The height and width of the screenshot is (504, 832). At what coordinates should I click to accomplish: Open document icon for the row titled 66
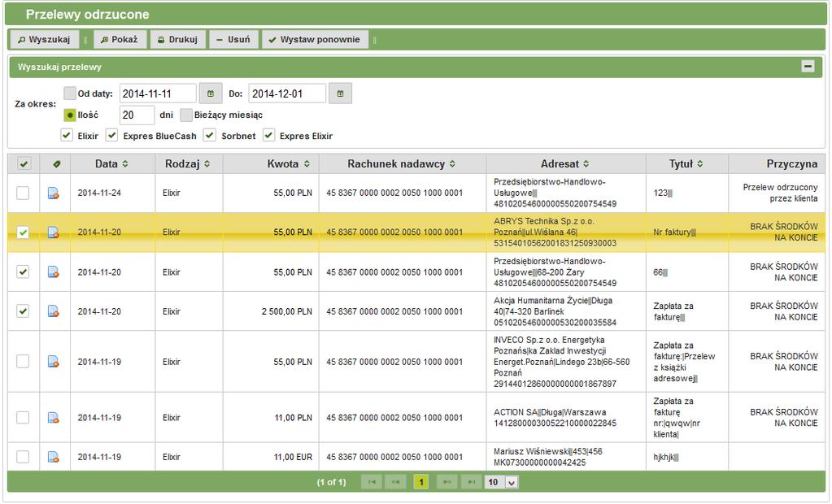(53, 272)
